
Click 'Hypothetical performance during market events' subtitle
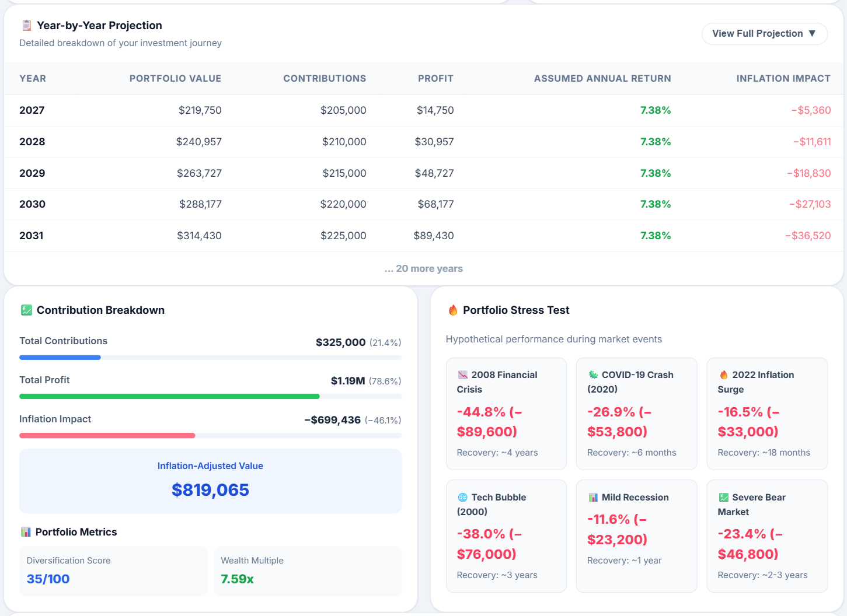pos(554,339)
